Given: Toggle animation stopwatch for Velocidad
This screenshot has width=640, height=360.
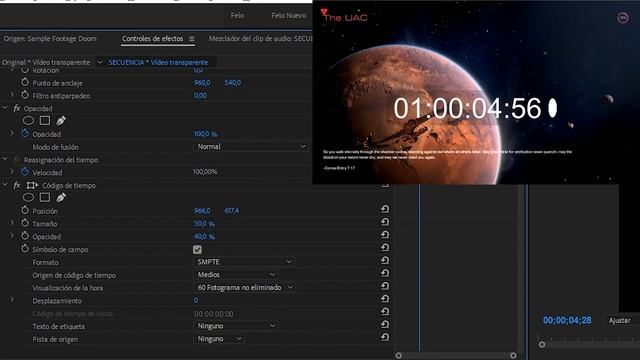Looking at the screenshot, I should tap(25, 172).
